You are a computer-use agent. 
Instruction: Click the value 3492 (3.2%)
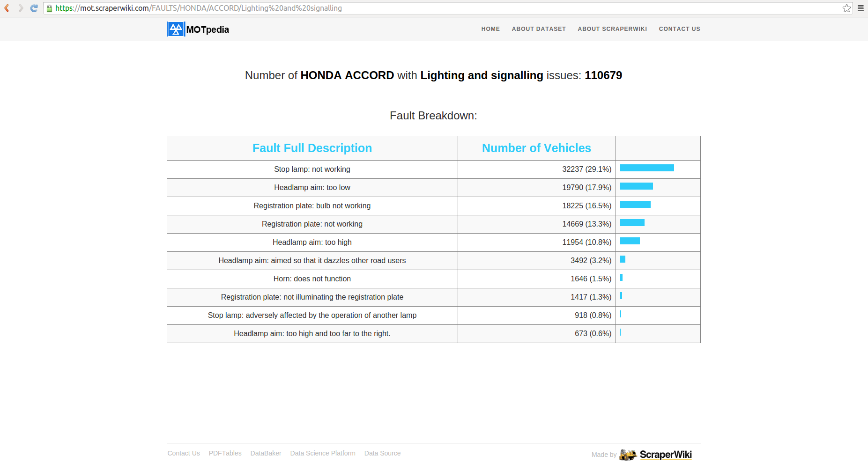591,260
